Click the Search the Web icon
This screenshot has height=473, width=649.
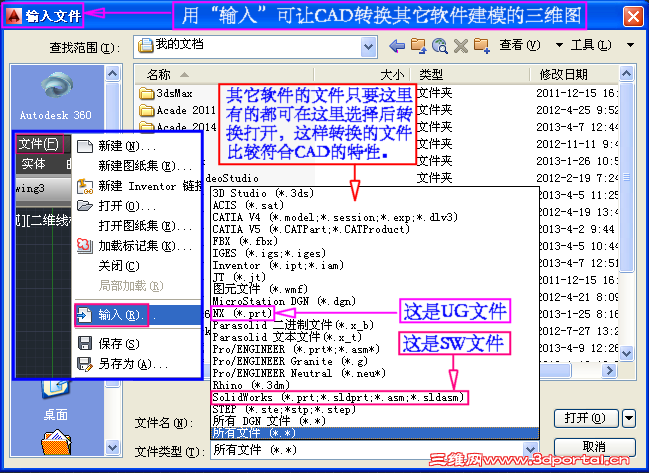440,46
